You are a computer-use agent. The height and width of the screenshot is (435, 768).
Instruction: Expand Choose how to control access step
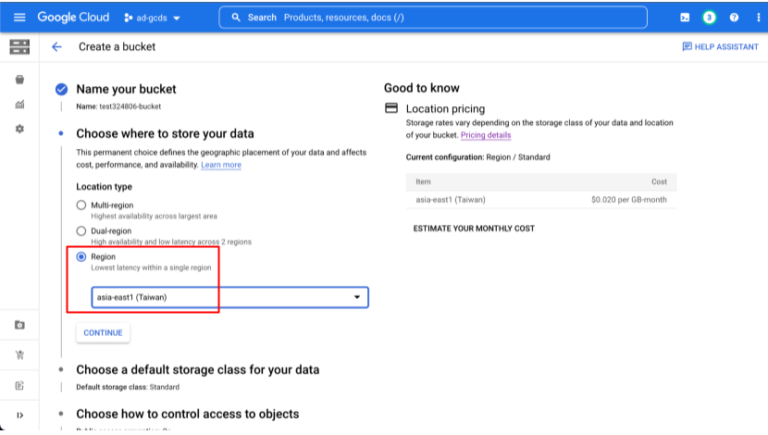(187, 414)
